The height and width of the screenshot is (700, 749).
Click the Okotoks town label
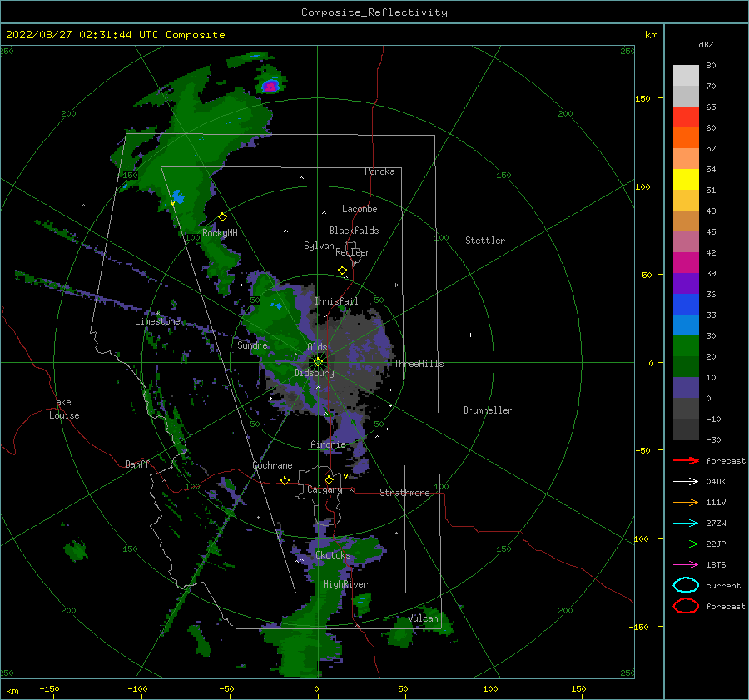333,554
